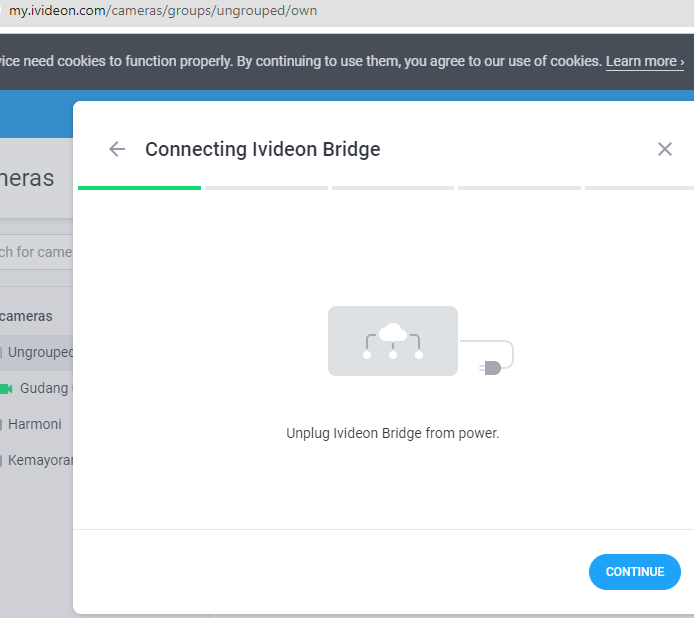Select the Harmoni group in sidebar
This screenshot has width=694, height=618.
[x=35, y=424]
